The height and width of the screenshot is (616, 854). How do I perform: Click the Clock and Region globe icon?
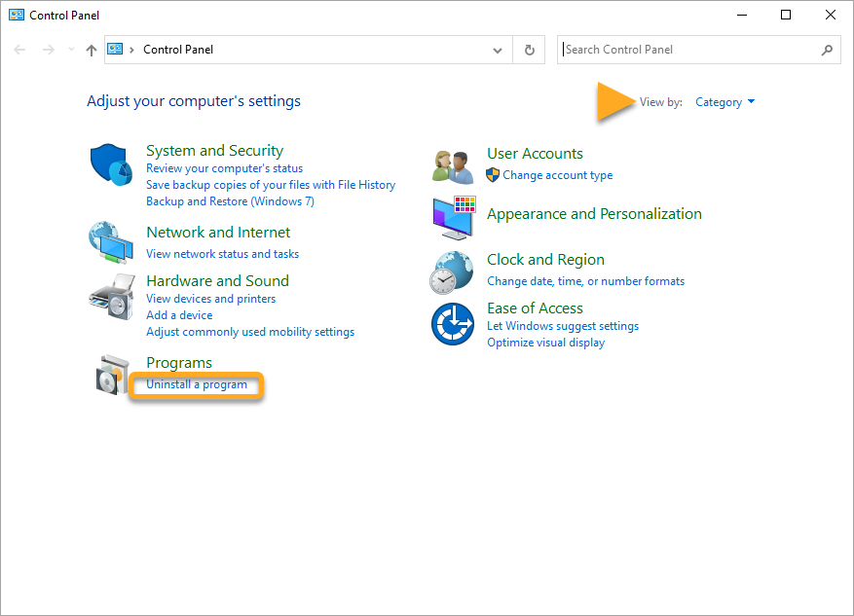[x=453, y=272]
